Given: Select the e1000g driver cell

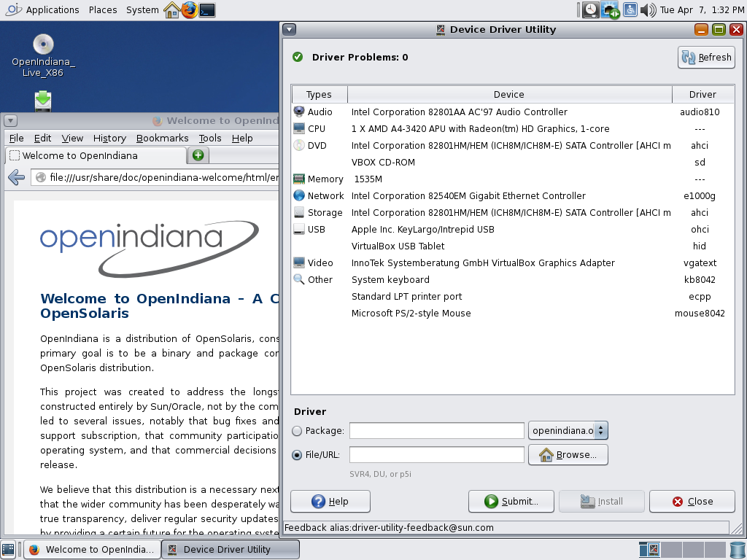Looking at the screenshot, I should click(700, 195).
